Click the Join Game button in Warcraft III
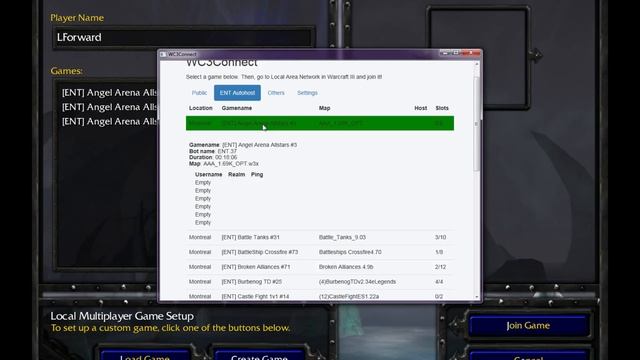This screenshot has width=640, height=360. coord(528,326)
